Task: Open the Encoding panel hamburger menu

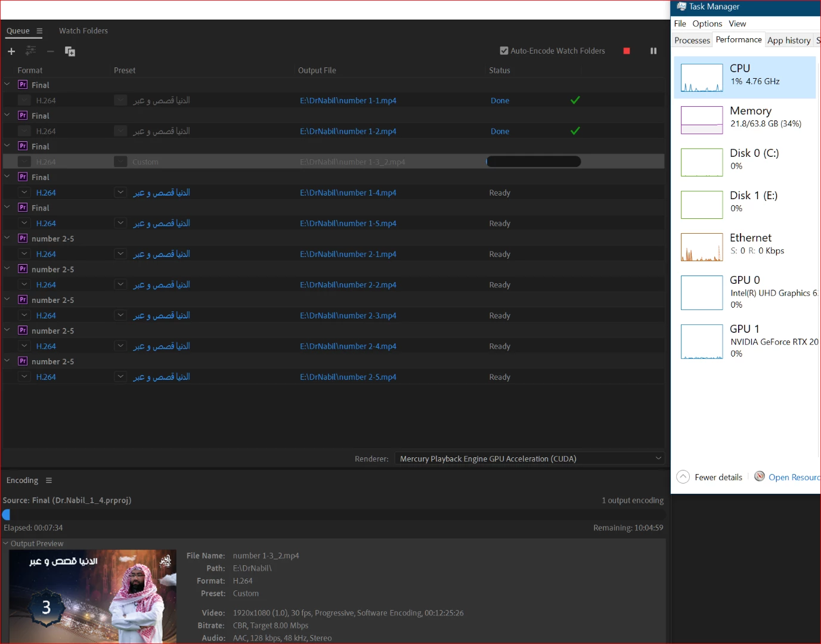Action: point(49,481)
